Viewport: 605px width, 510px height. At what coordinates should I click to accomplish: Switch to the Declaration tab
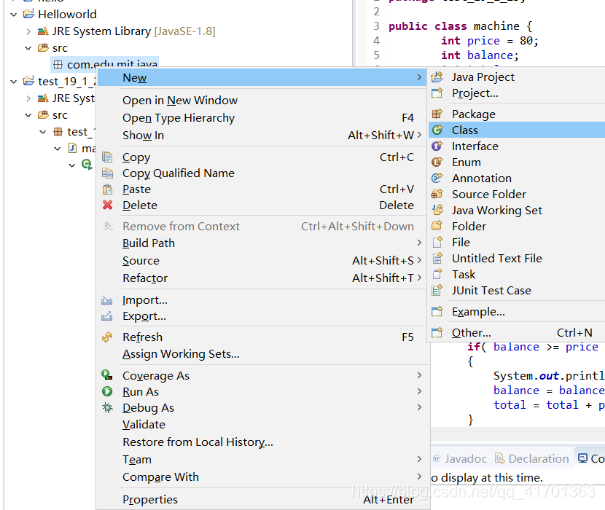coord(532,459)
